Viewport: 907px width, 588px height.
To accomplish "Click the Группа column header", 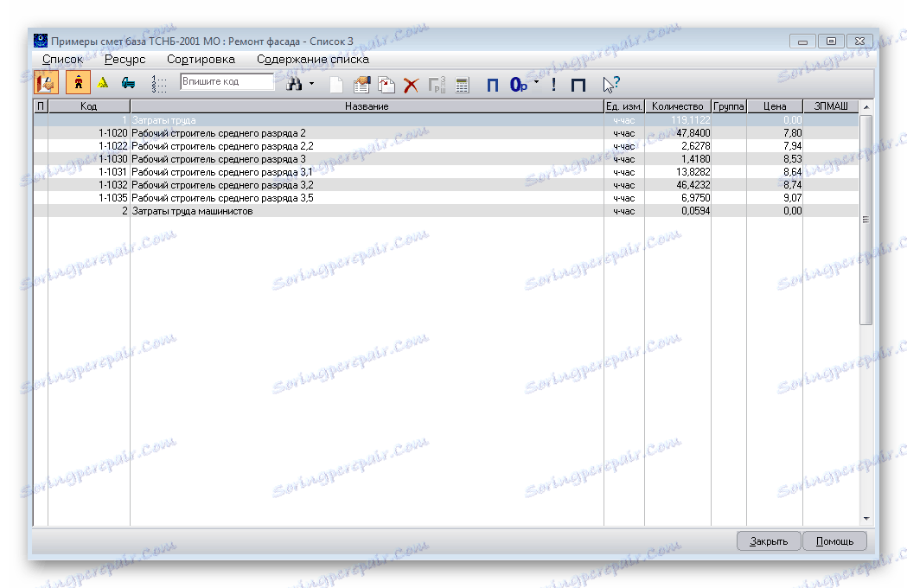I will (729, 106).
